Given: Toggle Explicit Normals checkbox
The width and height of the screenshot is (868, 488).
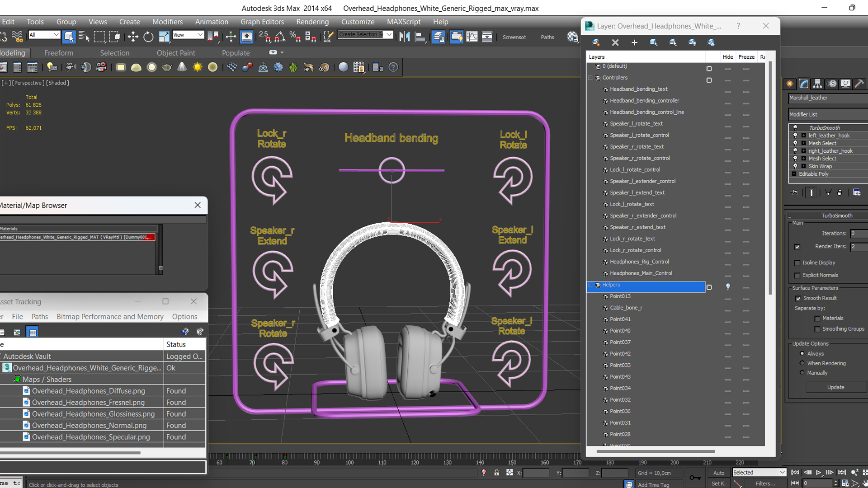Looking at the screenshot, I should tap(797, 276).
